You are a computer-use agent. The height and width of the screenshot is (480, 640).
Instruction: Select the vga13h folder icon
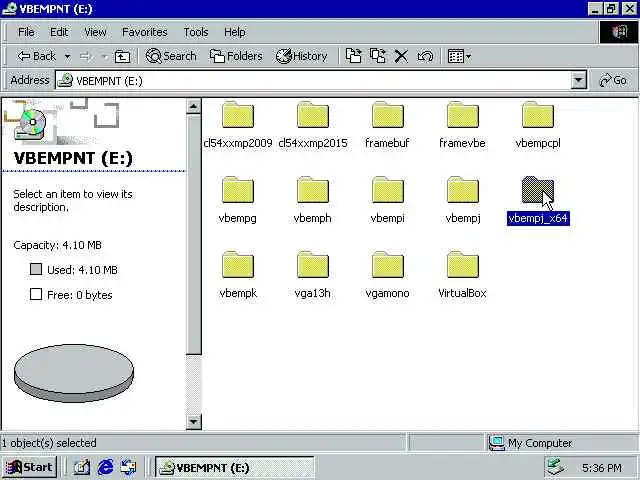[313, 265]
